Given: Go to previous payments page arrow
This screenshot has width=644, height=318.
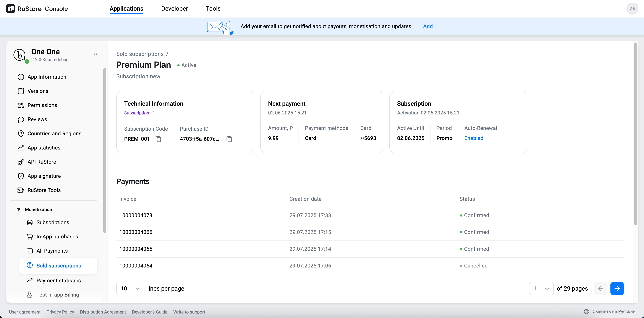Looking at the screenshot, I should 601,289.
